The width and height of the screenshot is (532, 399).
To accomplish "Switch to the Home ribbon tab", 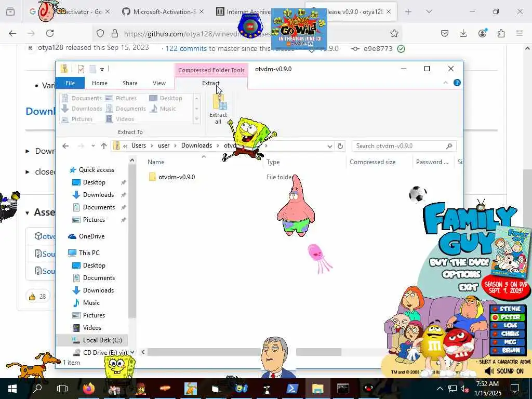I will (x=99, y=83).
